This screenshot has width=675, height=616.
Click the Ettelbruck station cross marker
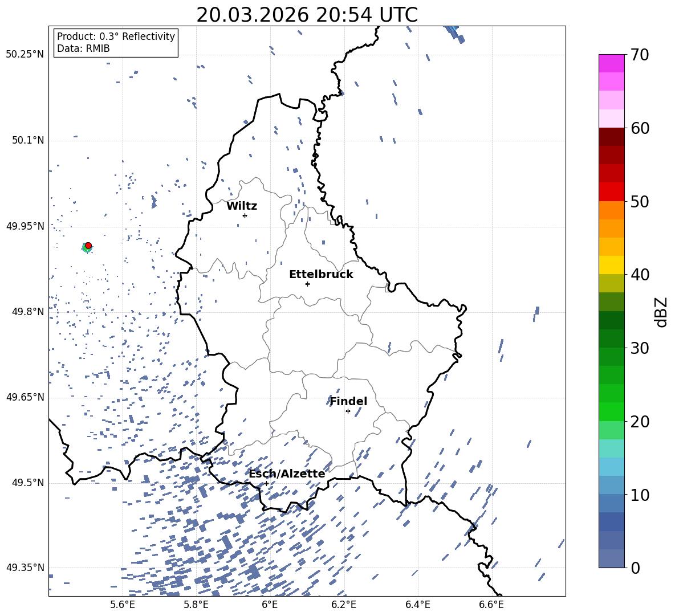(307, 284)
